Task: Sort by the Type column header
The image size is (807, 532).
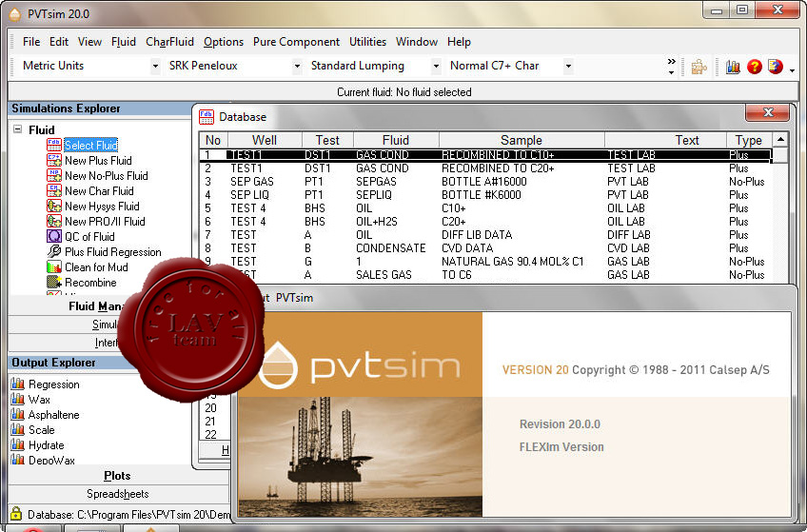Action: point(749,140)
